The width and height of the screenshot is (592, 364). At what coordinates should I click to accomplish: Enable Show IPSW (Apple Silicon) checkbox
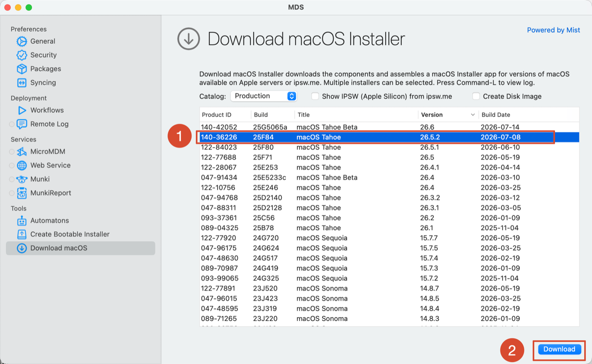[x=315, y=96]
